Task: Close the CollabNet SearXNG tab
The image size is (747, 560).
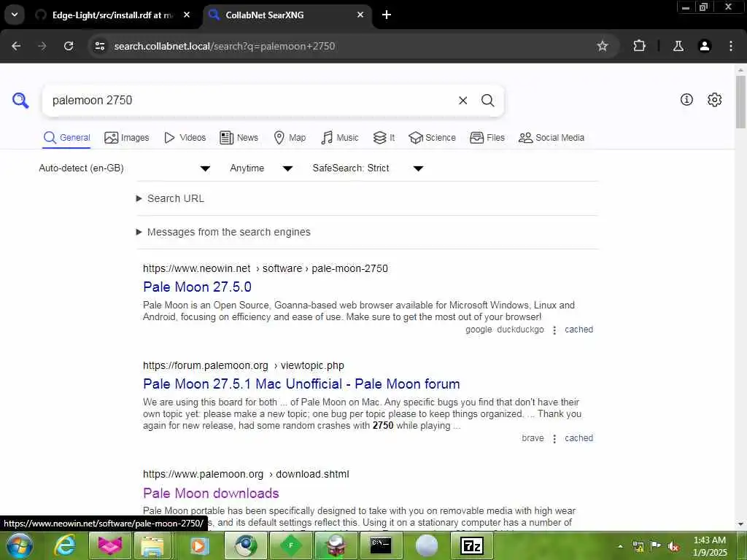Action: [360, 15]
